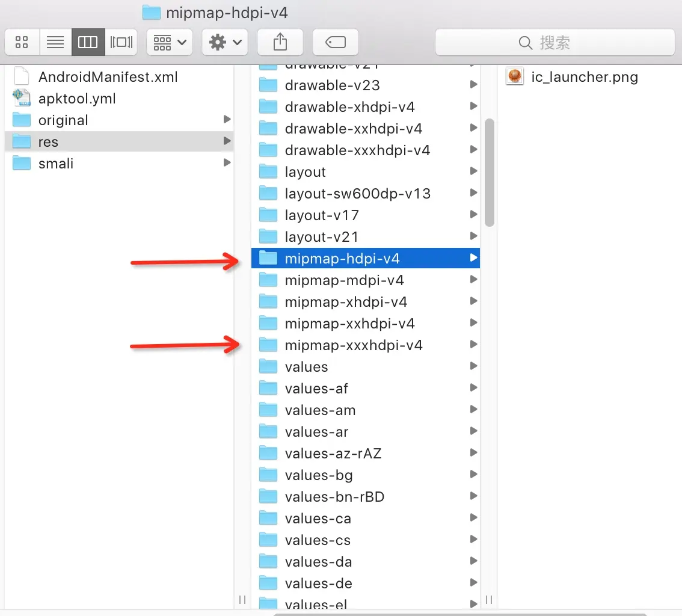Open the values-am folder
This screenshot has width=682, height=616.
[x=366, y=410]
